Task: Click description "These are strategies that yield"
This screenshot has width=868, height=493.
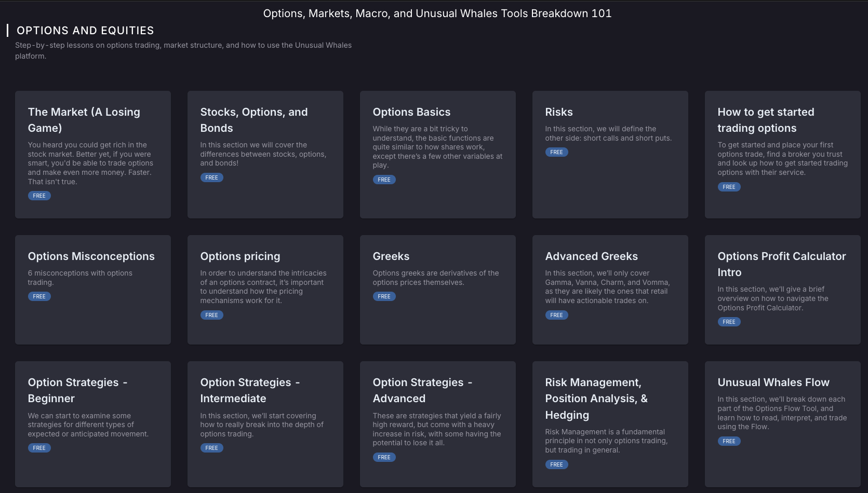Action: pyautogui.click(x=437, y=429)
